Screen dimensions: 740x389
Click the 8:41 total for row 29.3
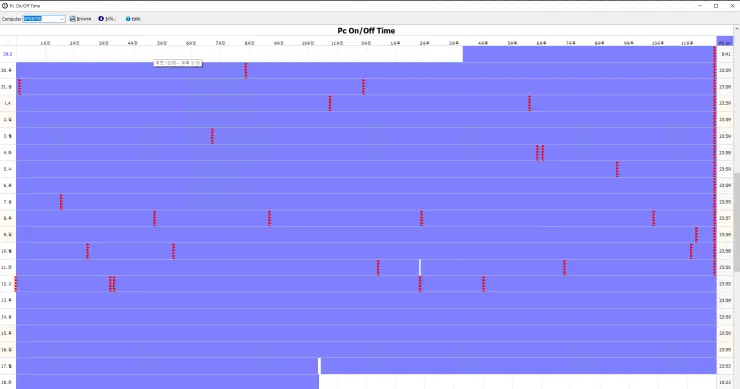tap(725, 54)
